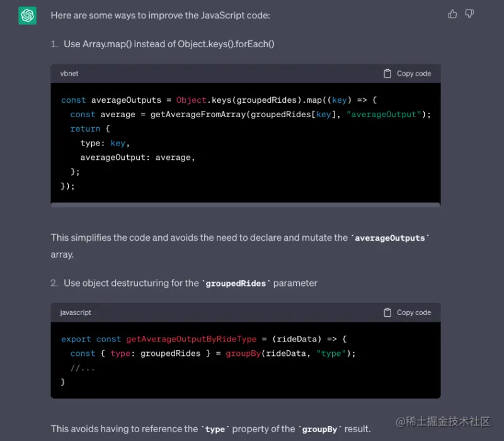
Task: Click the 'type: key,' code line
Action: pos(105,143)
